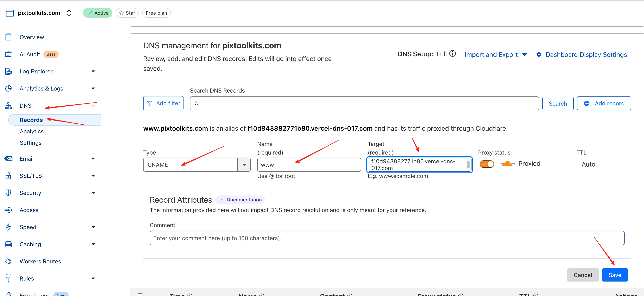Open the Record Attributes Documentation link
Image resolution: width=644 pixels, height=296 pixels.
[240, 200]
